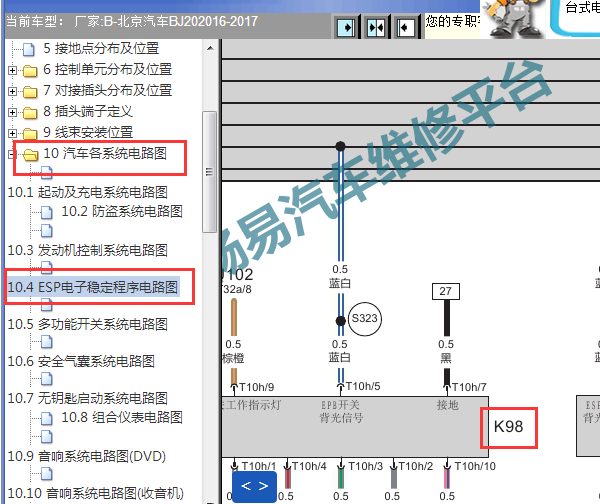Collapse the 10 汽车各系统电路图 node

(12, 154)
